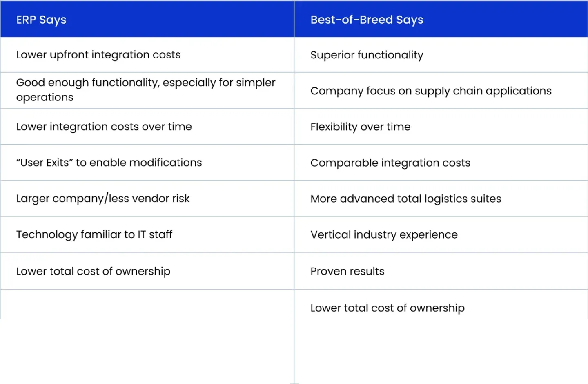Click Best-of-Breed column's "Lower total cost of ownership"
This screenshot has height=384, width=588.
(x=388, y=308)
